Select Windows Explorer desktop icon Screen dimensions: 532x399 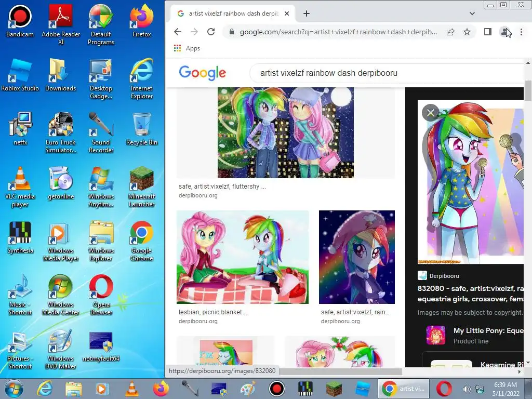101,241
